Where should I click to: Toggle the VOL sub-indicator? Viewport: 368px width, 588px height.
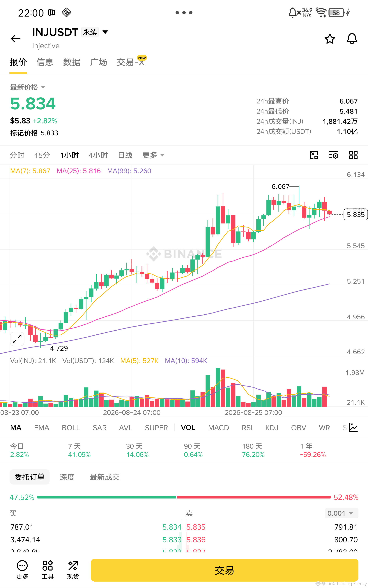click(x=188, y=428)
